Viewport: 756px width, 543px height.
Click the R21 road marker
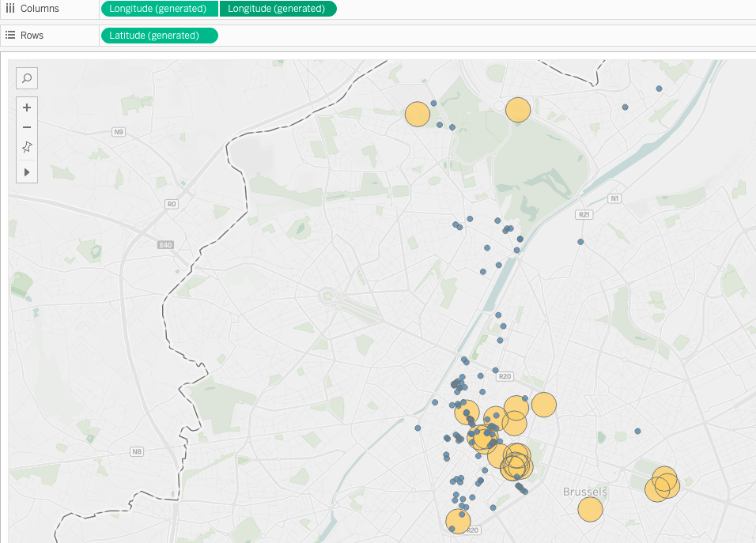(x=584, y=214)
